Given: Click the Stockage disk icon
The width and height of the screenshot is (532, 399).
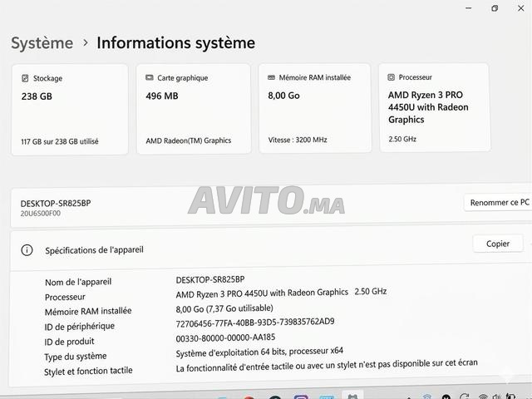Looking at the screenshot, I should pyautogui.click(x=25, y=78).
